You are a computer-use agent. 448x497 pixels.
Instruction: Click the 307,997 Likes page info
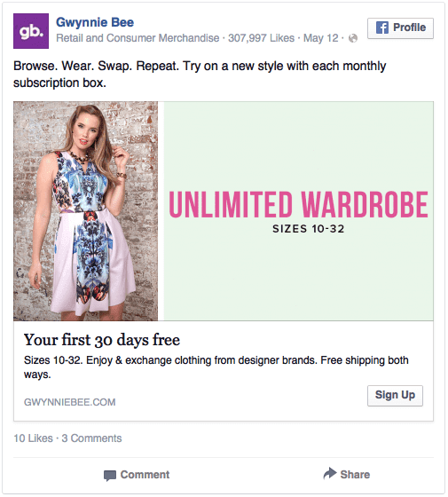point(261,38)
